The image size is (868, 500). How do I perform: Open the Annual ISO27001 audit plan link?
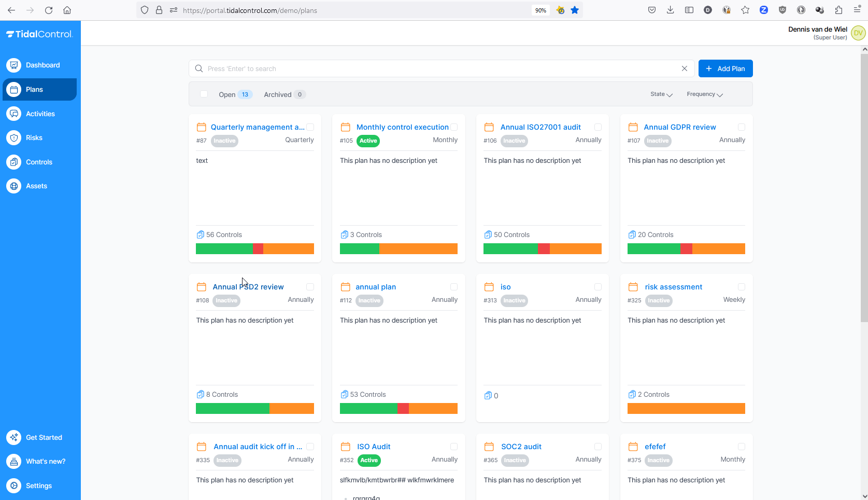pyautogui.click(x=540, y=127)
